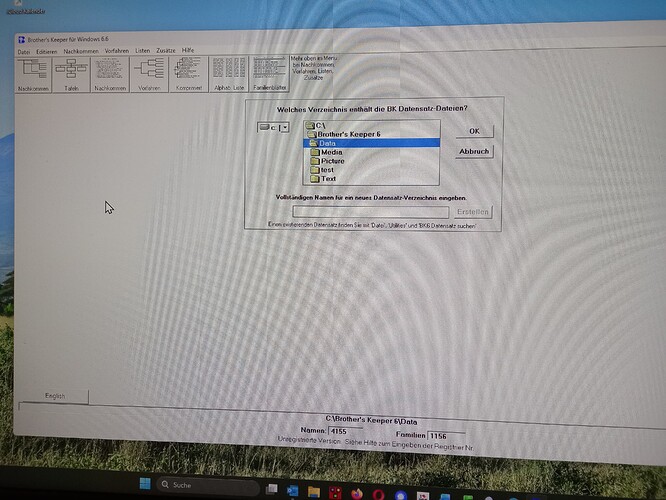Open the Familienblätter tool

click(269, 75)
